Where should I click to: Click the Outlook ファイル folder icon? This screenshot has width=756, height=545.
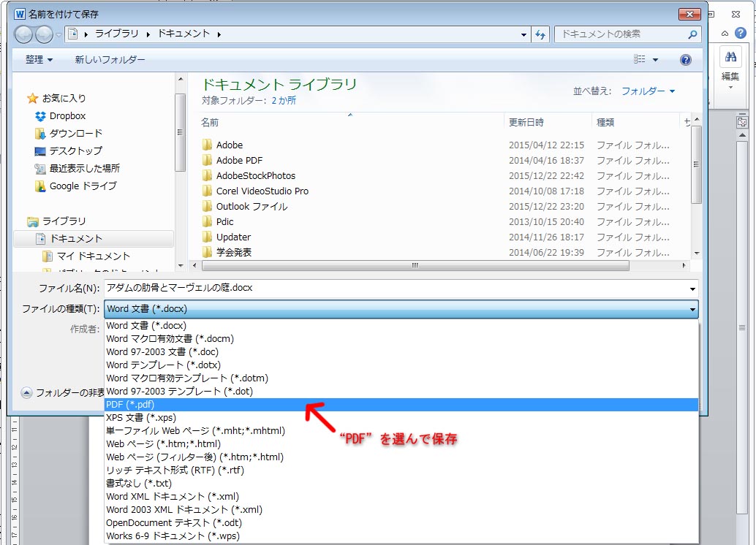point(208,207)
